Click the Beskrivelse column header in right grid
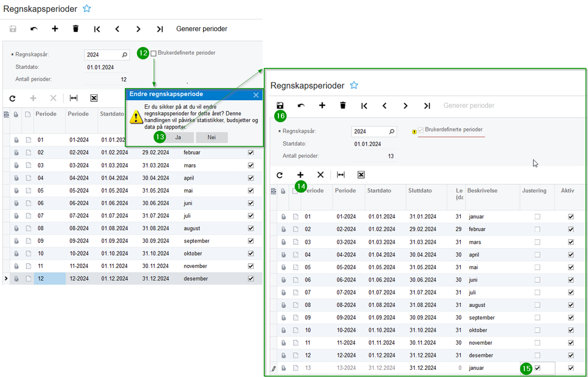The image size is (588, 377). pos(483,191)
